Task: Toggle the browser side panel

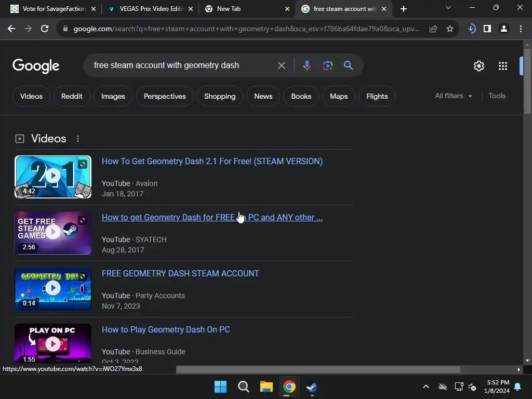Action: [x=487, y=29]
